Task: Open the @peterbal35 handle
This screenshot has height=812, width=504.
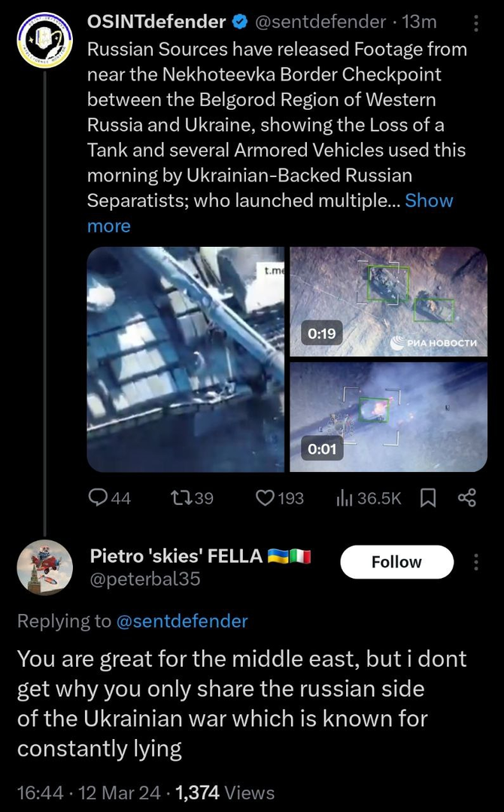Action: pyautogui.click(x=145, y=579)
